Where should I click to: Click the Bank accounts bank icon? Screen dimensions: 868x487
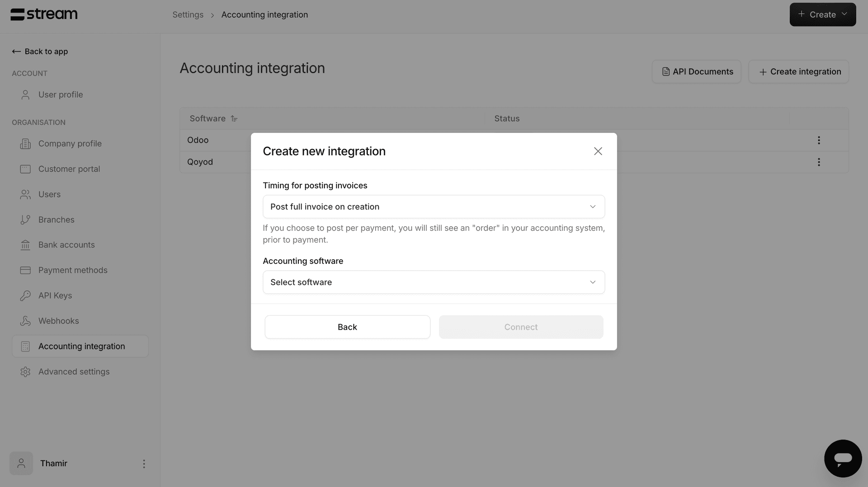(25, 245)
